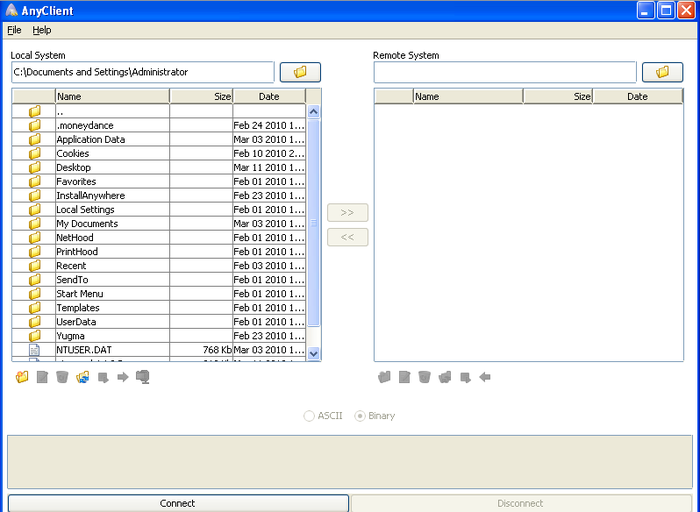The image size is (700, 512).
Task: Click the AnyClient logo in the title bar
Action: pyautogui.click(x=12, y=10)
